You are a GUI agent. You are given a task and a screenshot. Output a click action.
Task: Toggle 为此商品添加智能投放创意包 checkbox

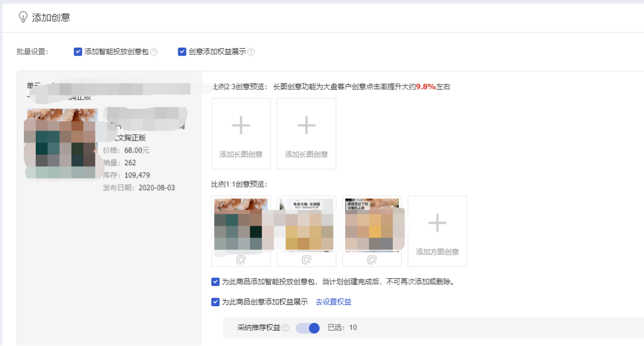(215, 282)
